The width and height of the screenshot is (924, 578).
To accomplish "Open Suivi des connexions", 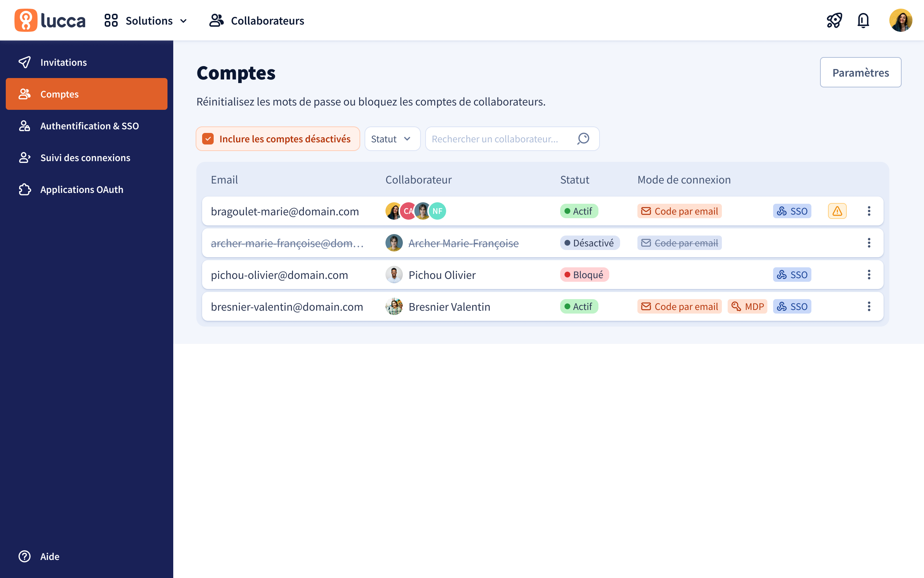I will click(x=87, y=158).
